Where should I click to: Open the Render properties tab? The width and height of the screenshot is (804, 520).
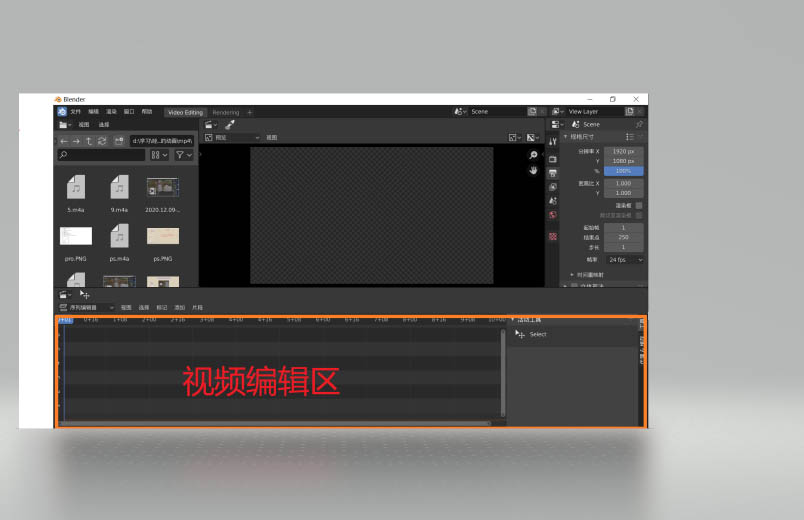553,159
